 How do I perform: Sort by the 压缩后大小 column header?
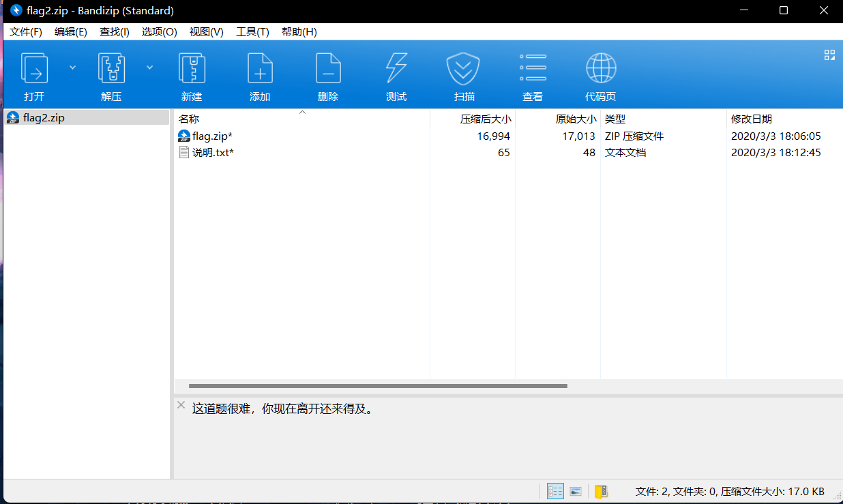473,119
